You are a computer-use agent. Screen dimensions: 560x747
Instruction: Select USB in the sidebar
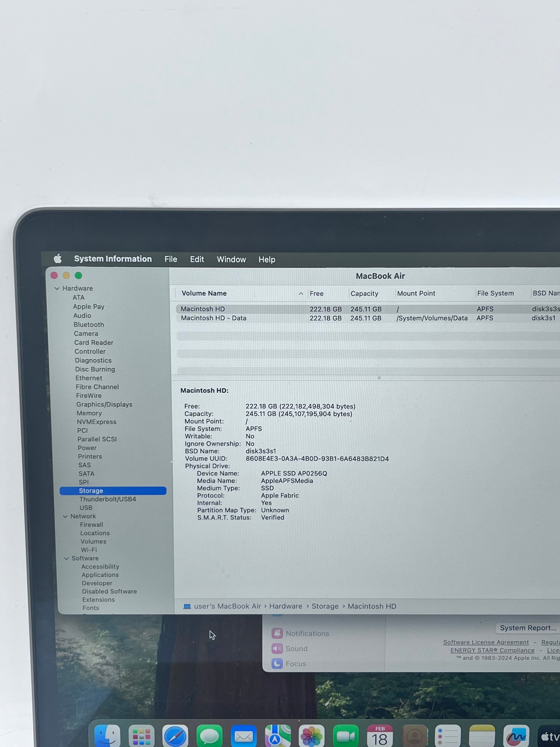click(x=86, y=508)
